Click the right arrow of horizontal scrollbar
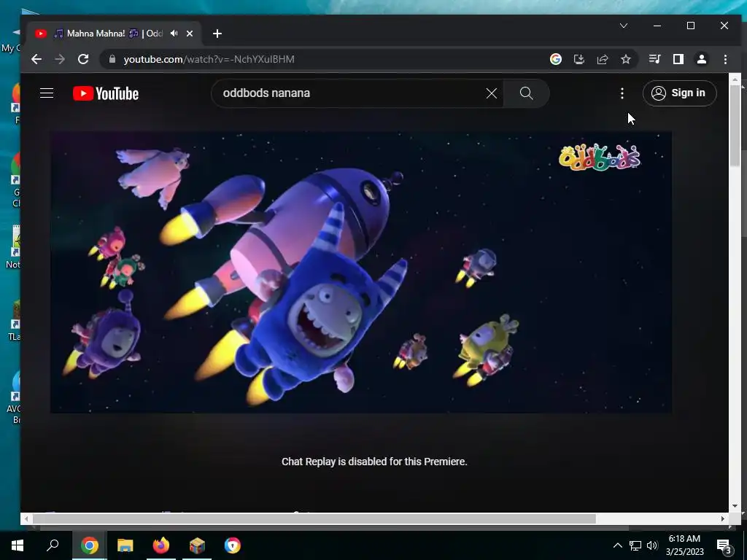 point(723,518)
